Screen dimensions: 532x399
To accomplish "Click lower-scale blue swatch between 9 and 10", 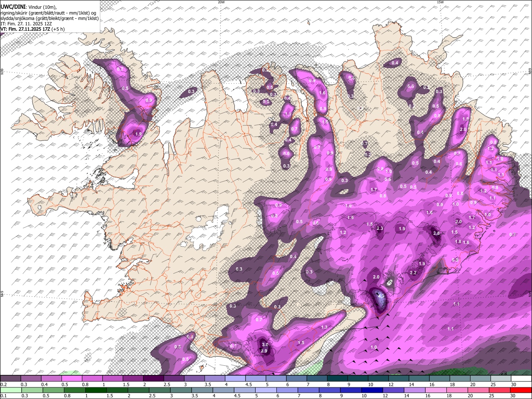I will (x=350, y=390).
